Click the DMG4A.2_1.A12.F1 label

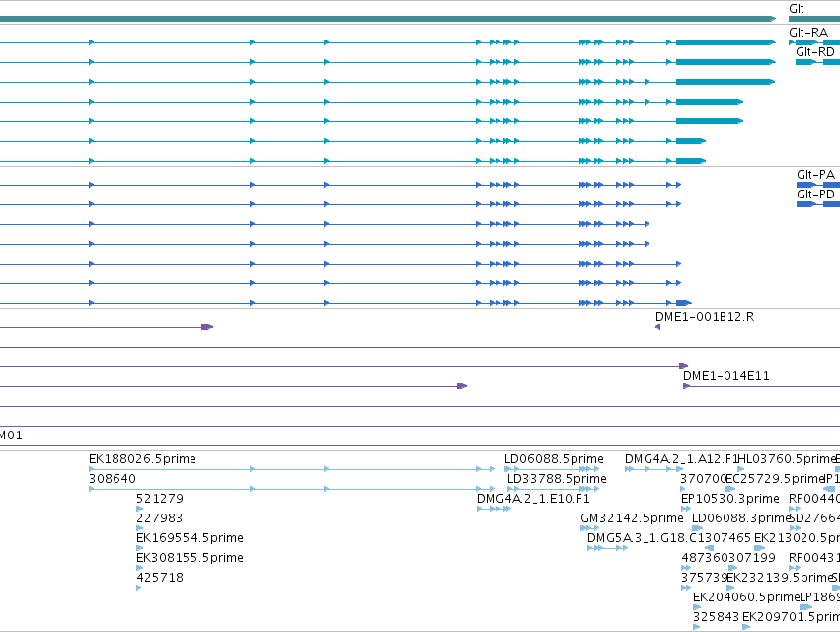(x=681, y=459)
